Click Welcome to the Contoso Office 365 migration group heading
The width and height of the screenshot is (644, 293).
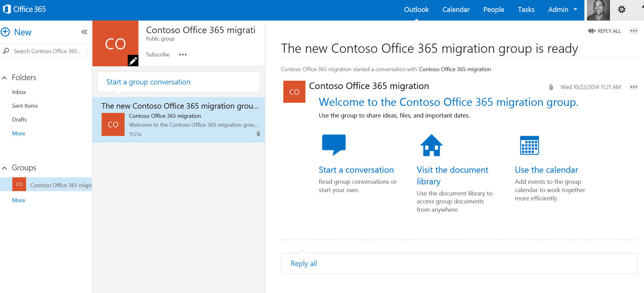pyautogui.click(x=448, y=102)
